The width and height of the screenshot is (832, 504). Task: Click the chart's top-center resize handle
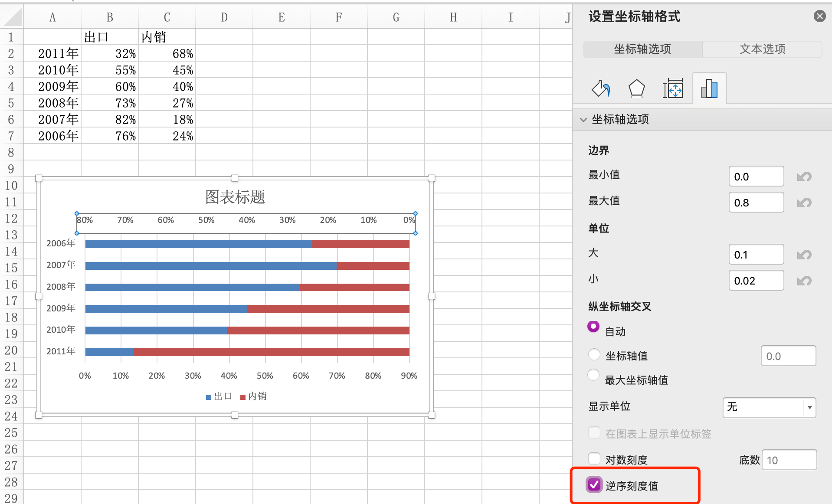[x=235, y=178]
